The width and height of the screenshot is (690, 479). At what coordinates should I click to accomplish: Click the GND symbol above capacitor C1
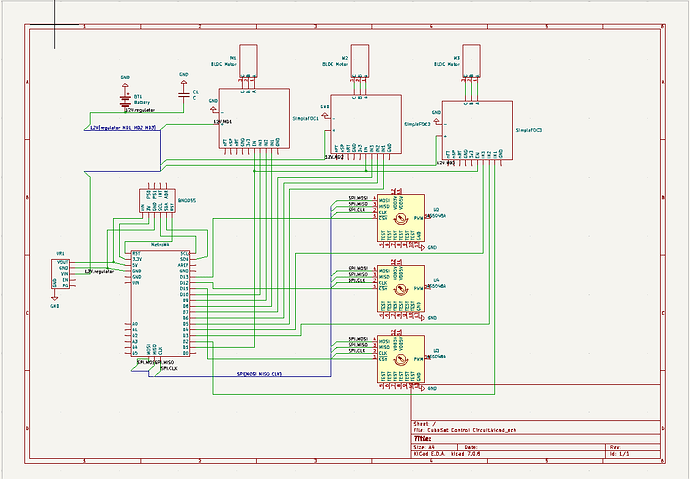[x=184, y=79]
